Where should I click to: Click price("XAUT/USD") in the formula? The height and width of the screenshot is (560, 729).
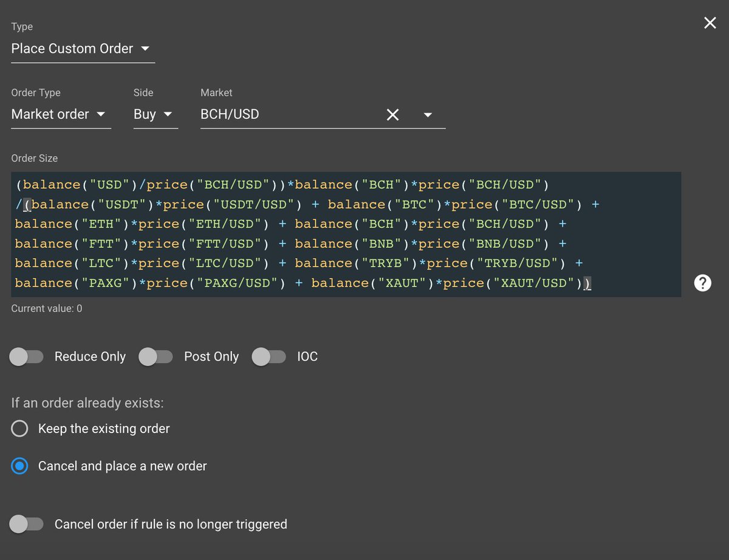click(513, 282)
